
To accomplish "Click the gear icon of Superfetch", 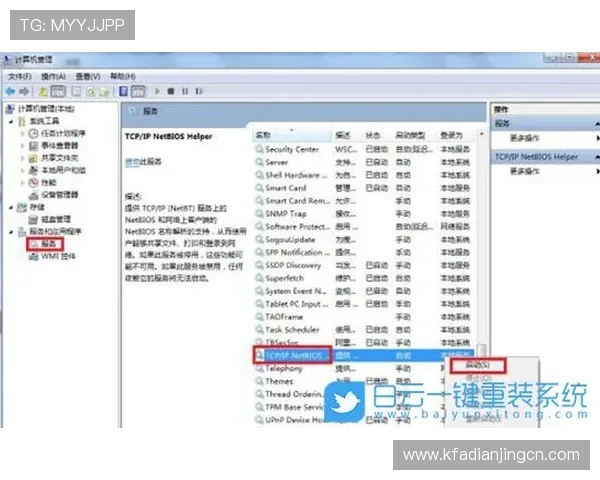I will point(259,278).
